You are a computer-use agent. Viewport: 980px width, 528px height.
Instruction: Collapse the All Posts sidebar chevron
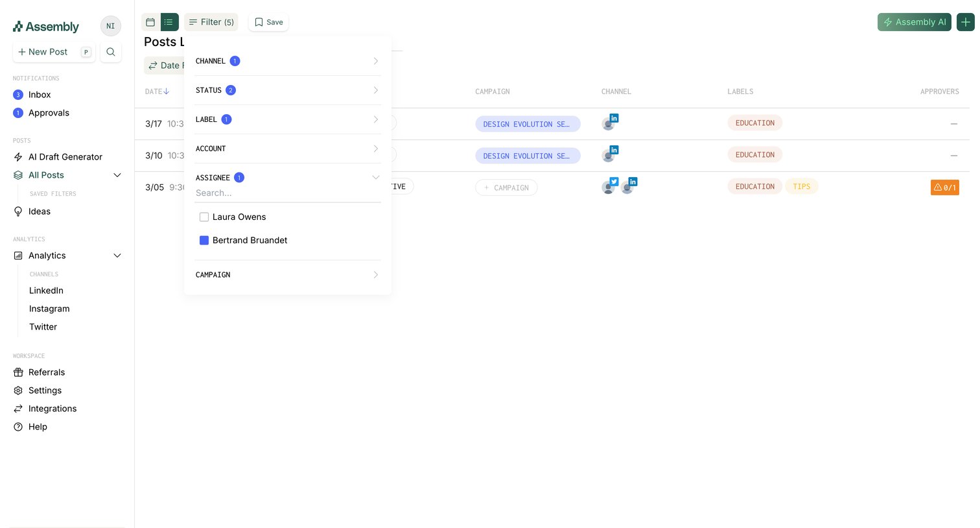117,175
